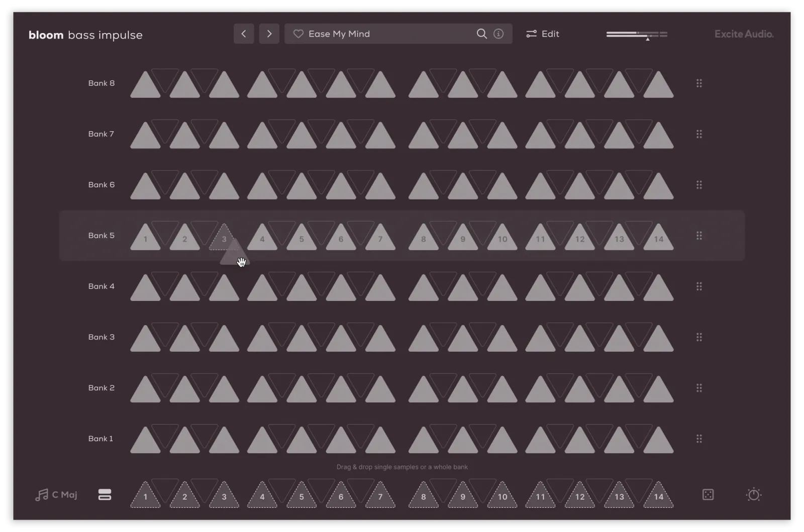
Task: Grab the Bank 1 drag handle
Action: [699, 439]
